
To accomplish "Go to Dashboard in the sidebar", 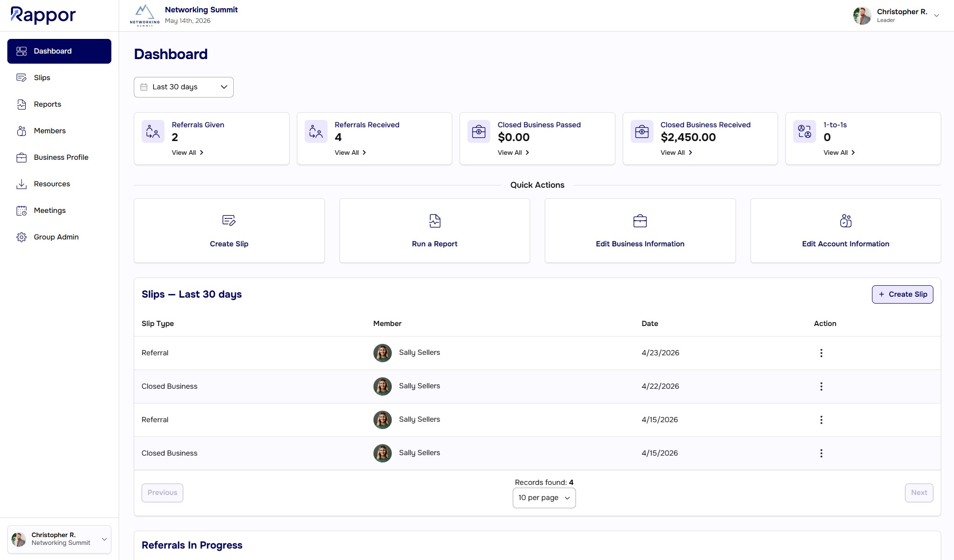I will 59,51.
